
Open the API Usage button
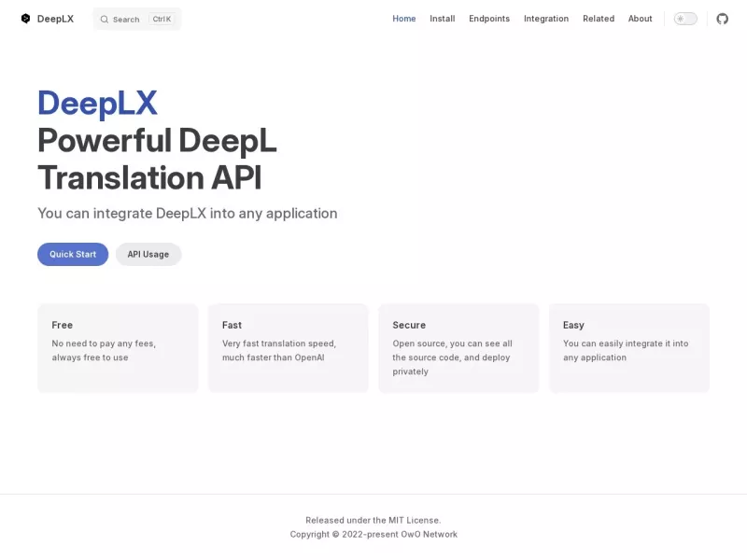(148, 254)
